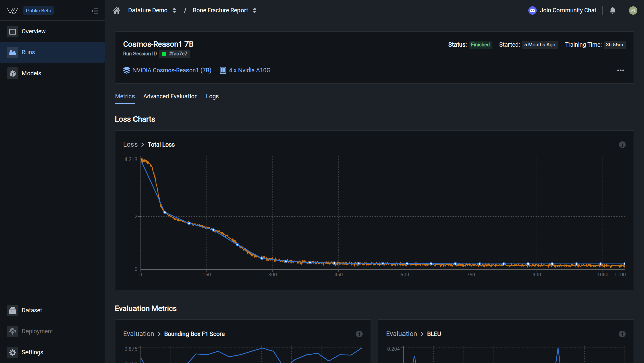Open the Logs tab
Image resolution: width=644 pixels, height=363 pixels.
point(212,96)
